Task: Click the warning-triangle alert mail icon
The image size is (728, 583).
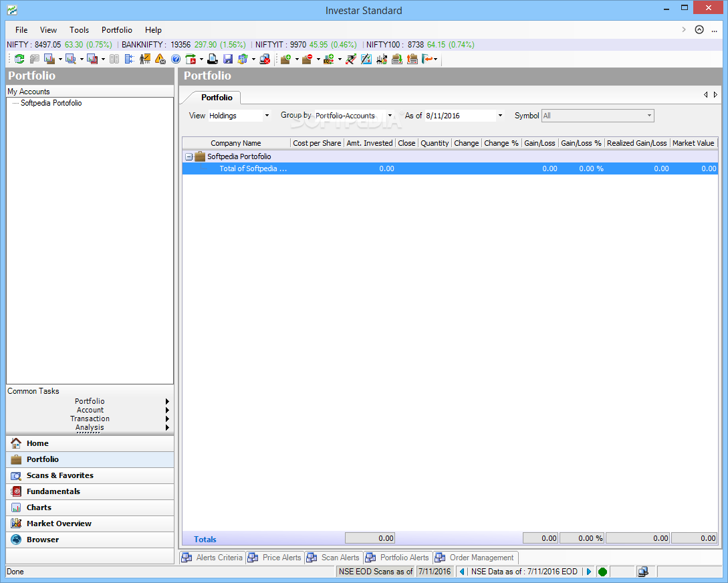Action: [x=160, y=59]
